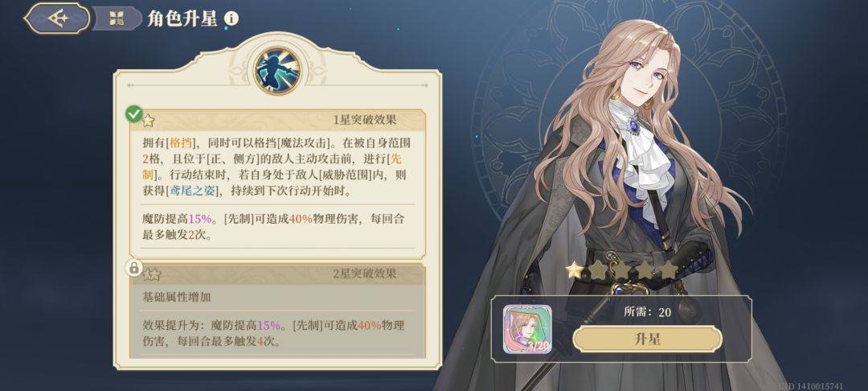Image resolution: width=868 pixels, height=391 pixels.
Task: Tap the green checkmark on 1星突破效果
Action: click(133, 114)
